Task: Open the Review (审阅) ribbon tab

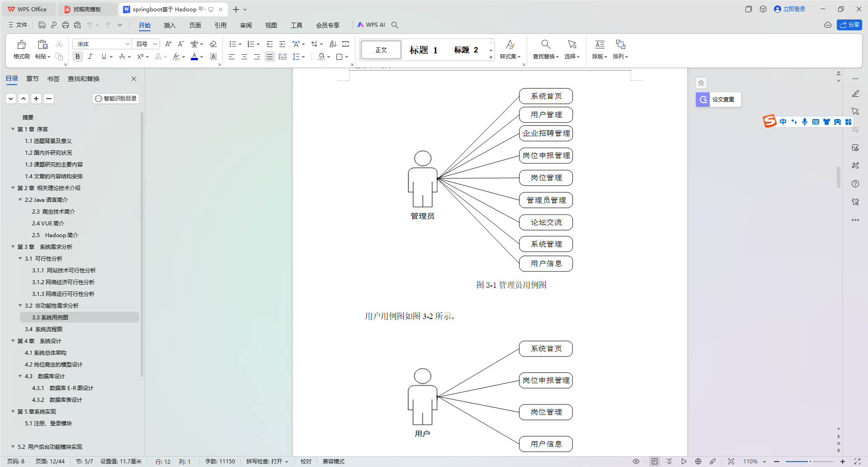Action: tap(245, 25)
